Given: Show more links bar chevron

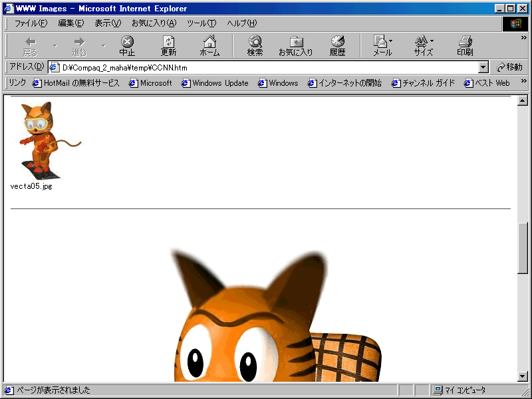Looking at the screenshot, I should pos(523,80).
